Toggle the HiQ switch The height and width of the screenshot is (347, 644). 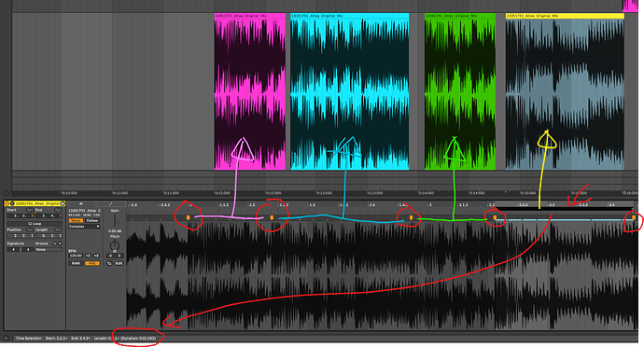(x=92, y=263)
